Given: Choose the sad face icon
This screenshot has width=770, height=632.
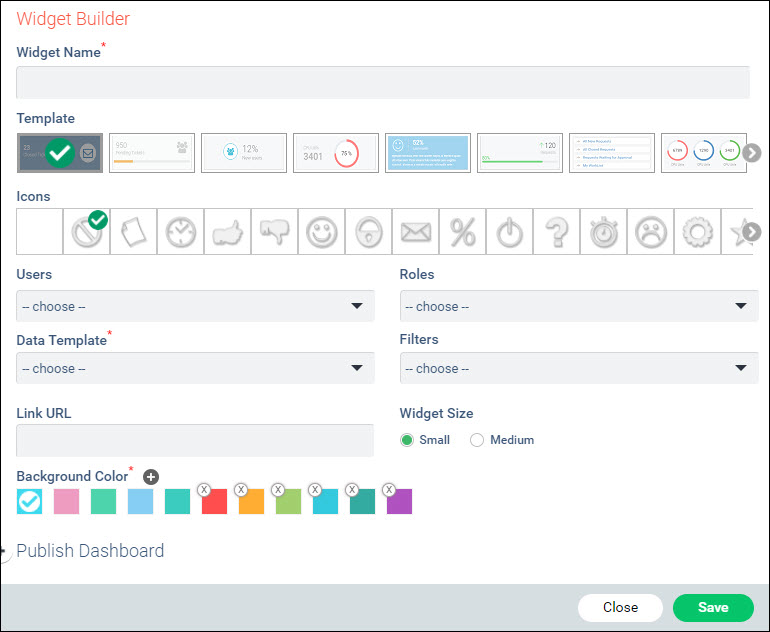Looking at the screenshot, I should (651, 231).
